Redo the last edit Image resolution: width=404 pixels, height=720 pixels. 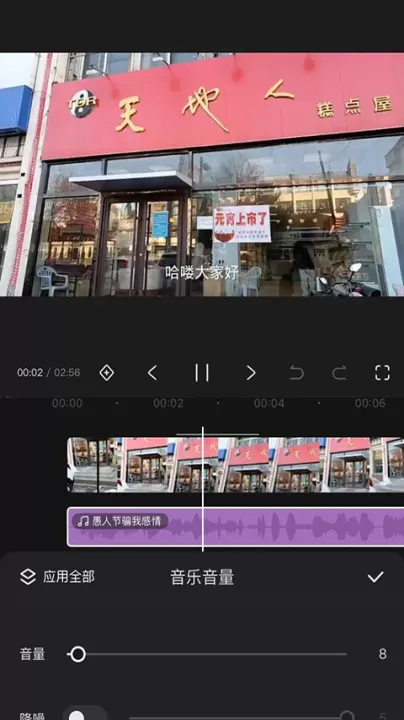coord(339,372)
